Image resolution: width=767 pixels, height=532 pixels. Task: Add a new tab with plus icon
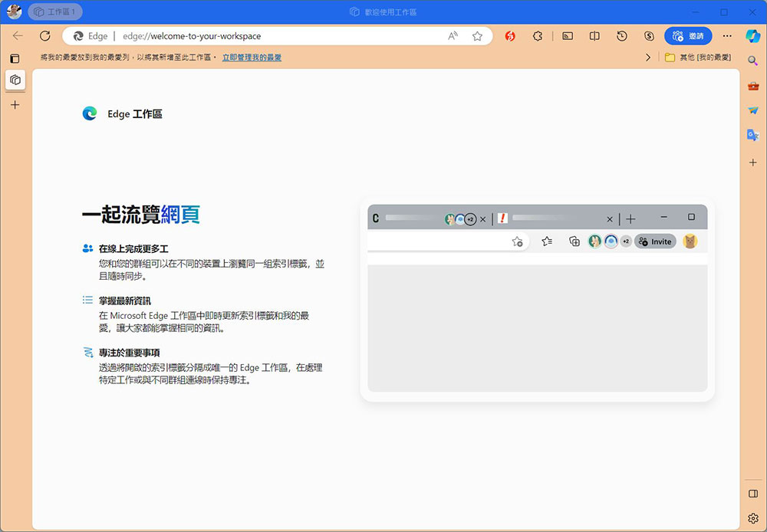(x=15, y=105)
